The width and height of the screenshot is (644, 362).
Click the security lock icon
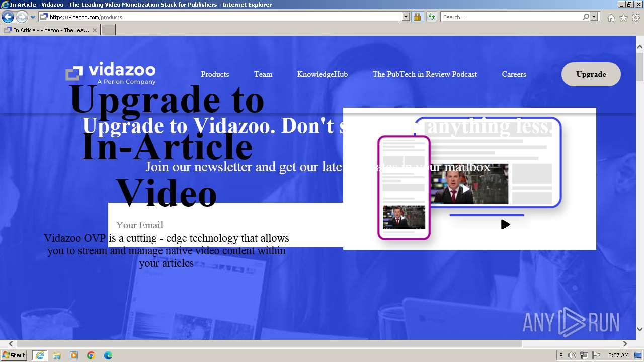tap(417, 17)
